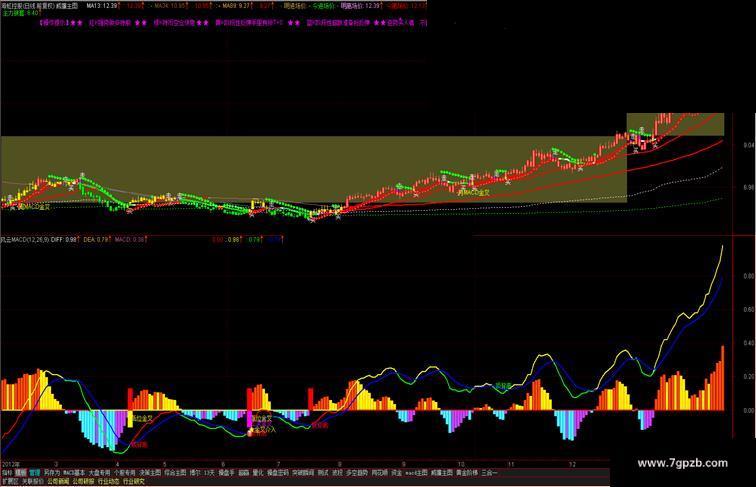Select the 三合一 template tab
This screenshot has height=487, width=756.
click(x=489, y=473)
